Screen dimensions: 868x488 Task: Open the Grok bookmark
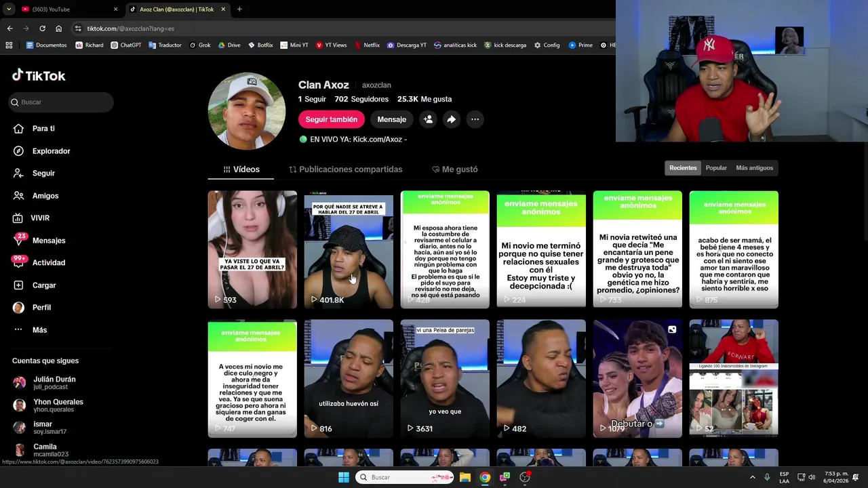coord(200,45)
